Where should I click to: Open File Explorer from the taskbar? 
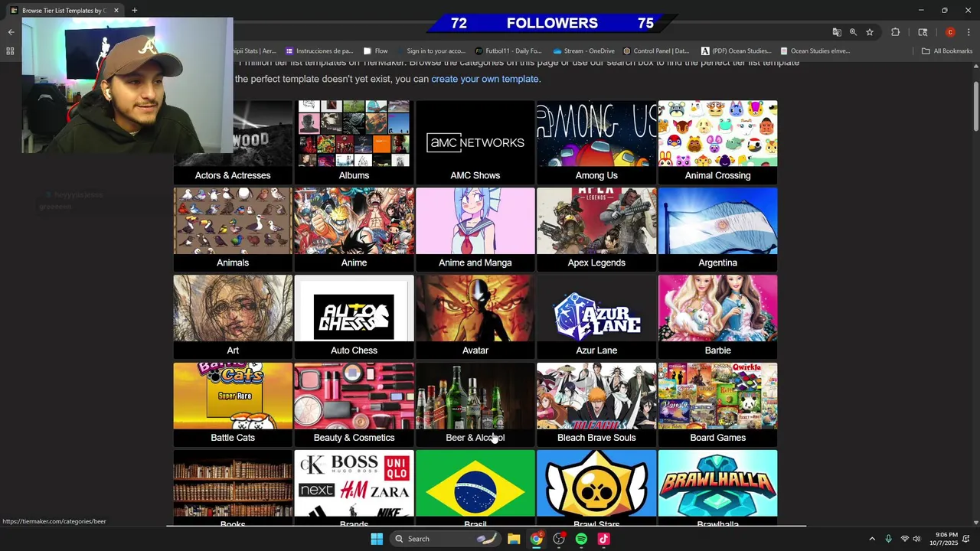[x=514, y=539]
